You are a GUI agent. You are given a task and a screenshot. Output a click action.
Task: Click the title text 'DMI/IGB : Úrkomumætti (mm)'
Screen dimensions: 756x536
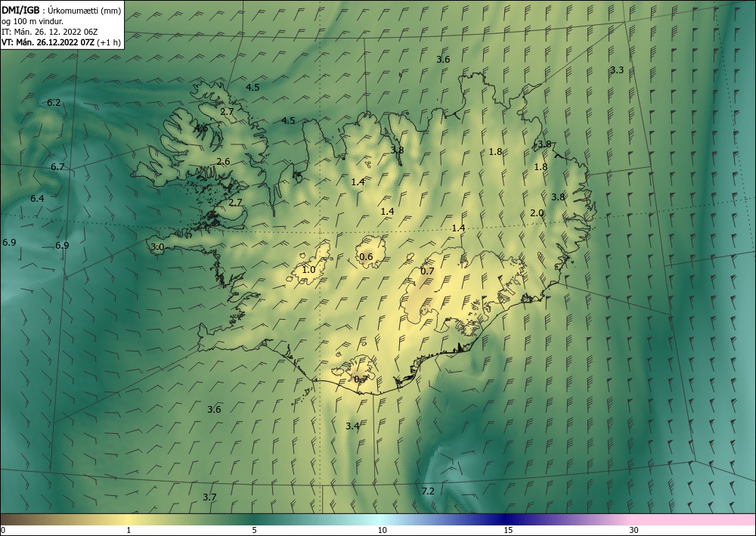[61, 10]
